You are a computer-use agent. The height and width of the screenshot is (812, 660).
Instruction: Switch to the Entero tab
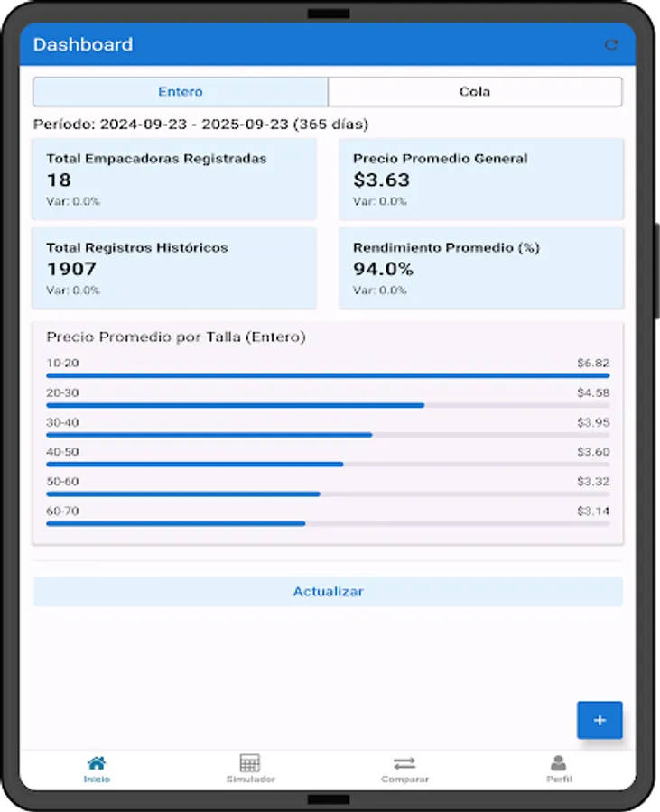(x=181, y=92)
